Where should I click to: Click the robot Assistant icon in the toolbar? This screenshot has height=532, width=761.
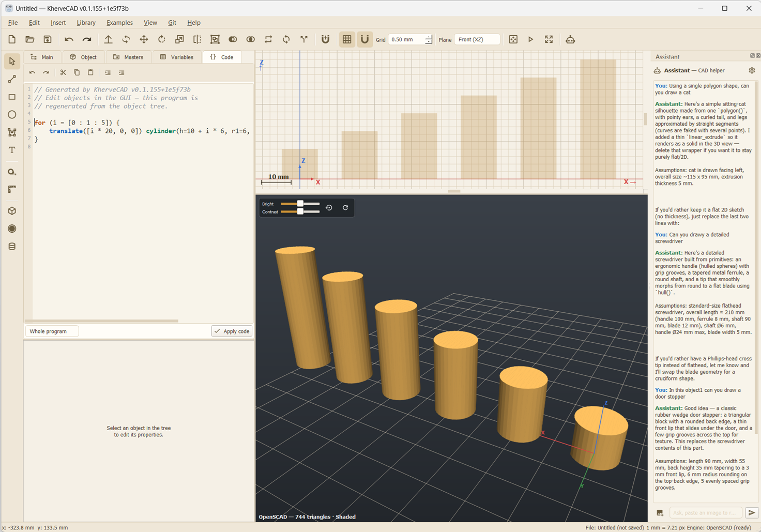[x=570, y=40]
